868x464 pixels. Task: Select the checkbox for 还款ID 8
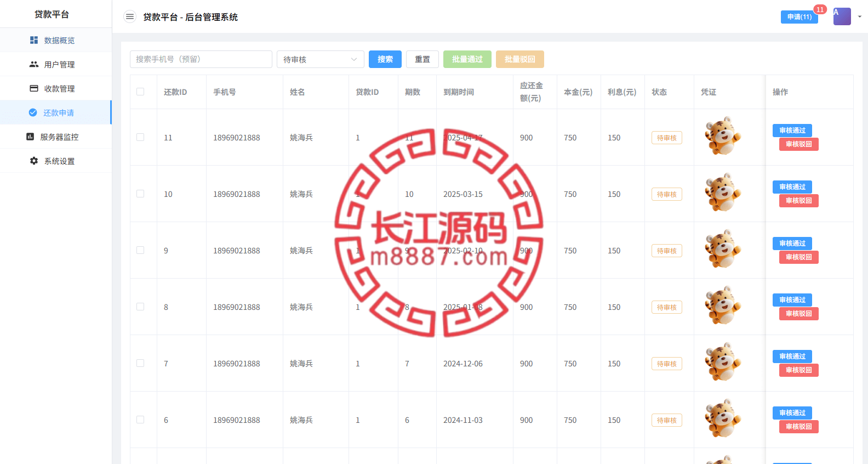(140, 307)
